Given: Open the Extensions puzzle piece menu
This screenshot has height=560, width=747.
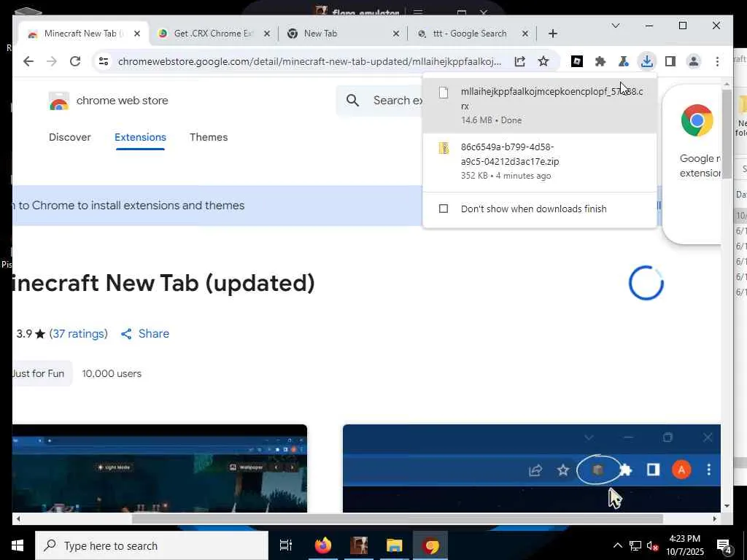Looking at the screenshot, I should coord(600,61).
